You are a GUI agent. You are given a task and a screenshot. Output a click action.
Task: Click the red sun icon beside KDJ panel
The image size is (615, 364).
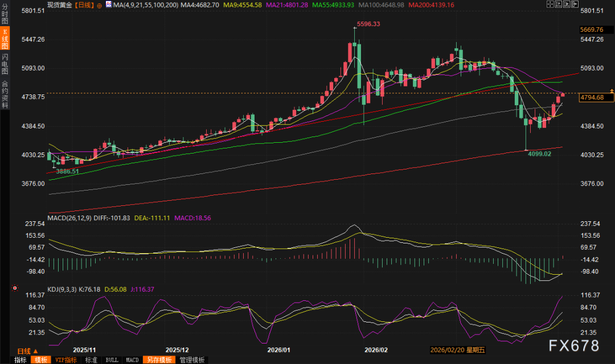14,289
